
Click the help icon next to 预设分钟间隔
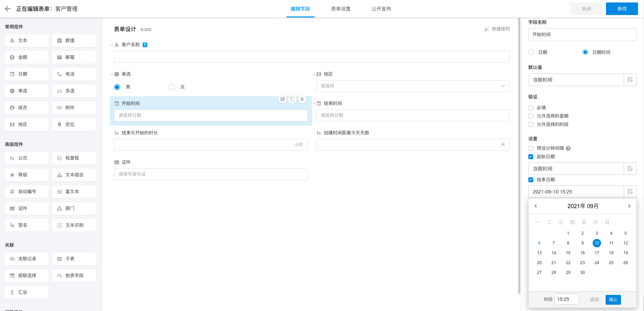[x=568, y=148]
